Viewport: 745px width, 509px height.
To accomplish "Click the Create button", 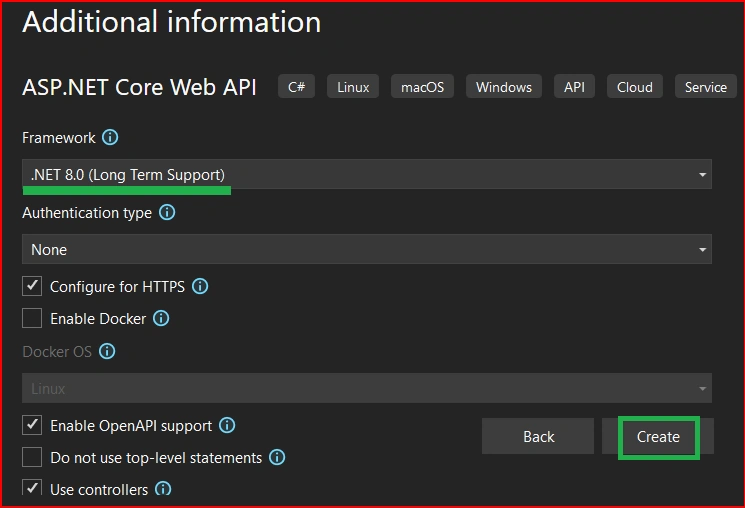I will (x=658, y=437).
